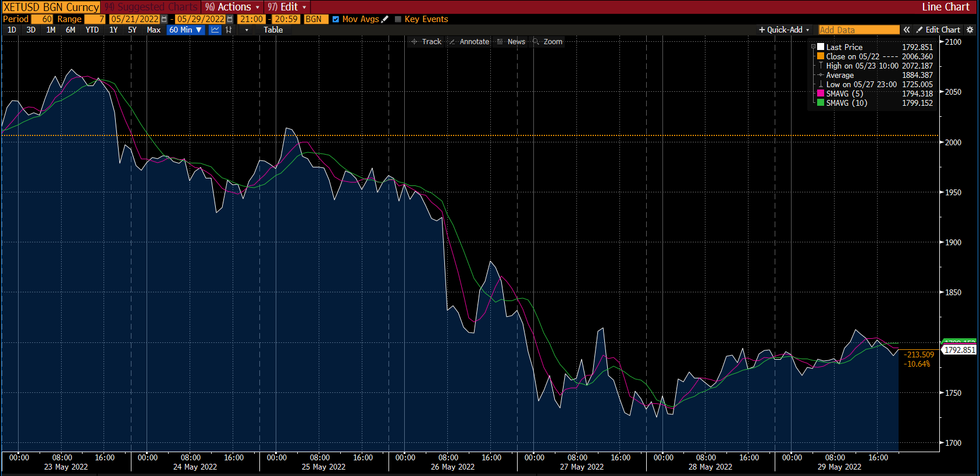
Task: Open chart settings gear icon
Action: point(970,30)
